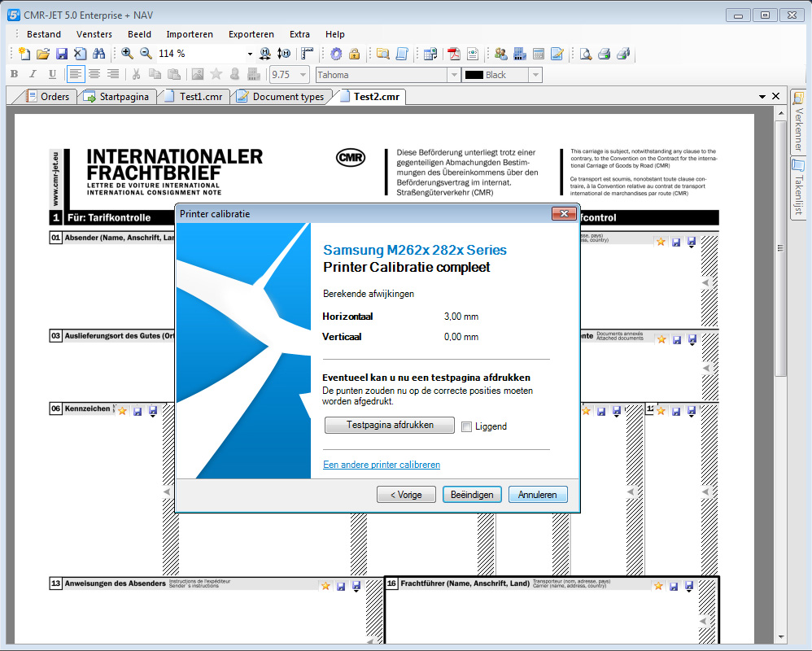Open the zoom percentage dropdown
The image size is (812, 651).
[x=250, y=54]
